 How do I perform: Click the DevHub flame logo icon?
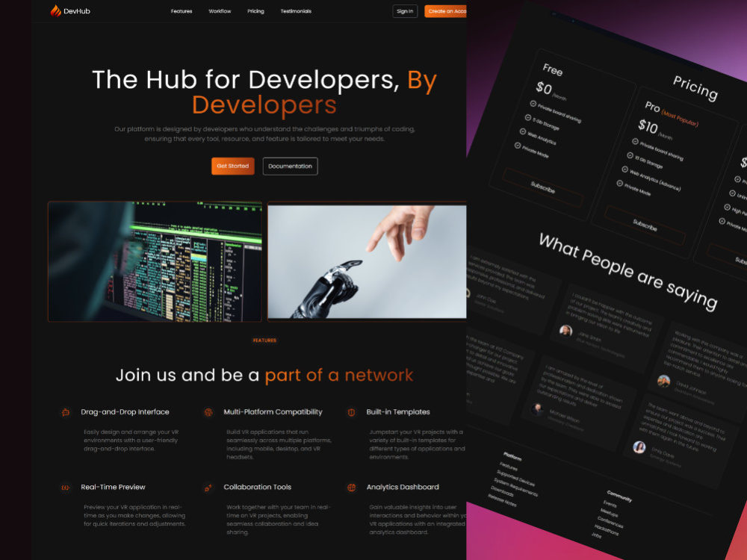tap(56, 10)
